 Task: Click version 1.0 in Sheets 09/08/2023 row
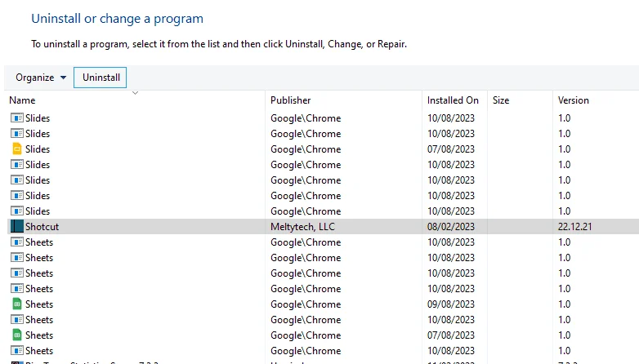[x=564, y=304]
